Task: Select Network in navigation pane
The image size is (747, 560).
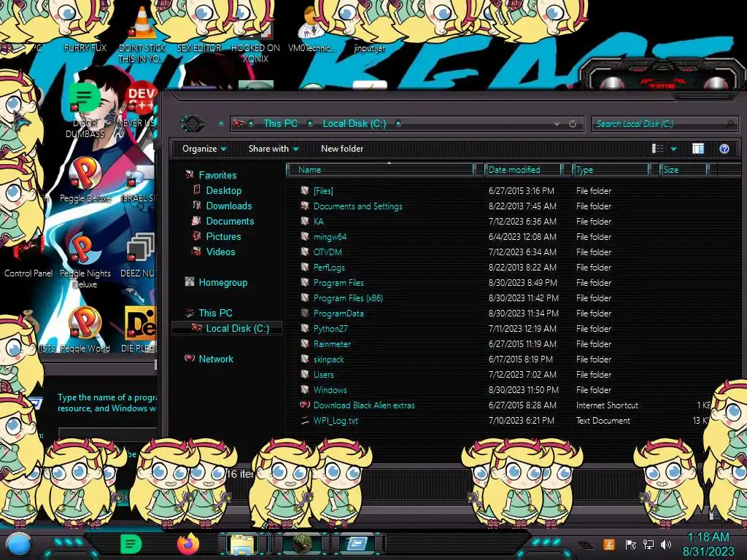Action: (x=216, y=359)
